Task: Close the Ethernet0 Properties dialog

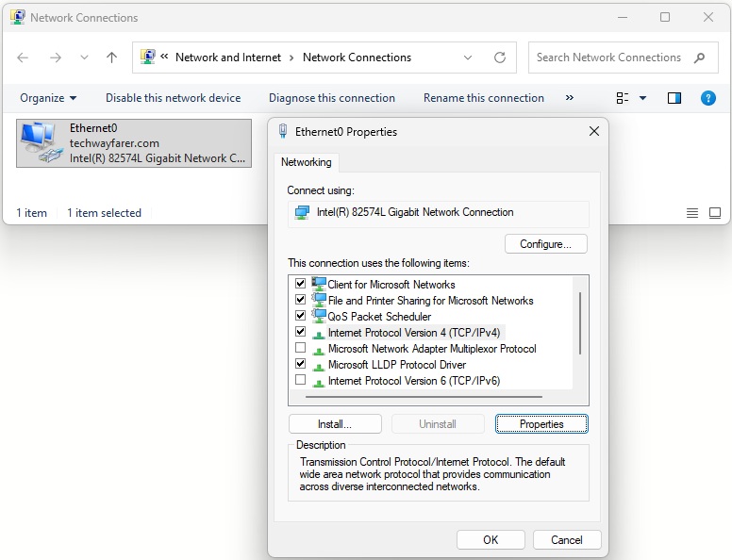Action: coord(594,131)
